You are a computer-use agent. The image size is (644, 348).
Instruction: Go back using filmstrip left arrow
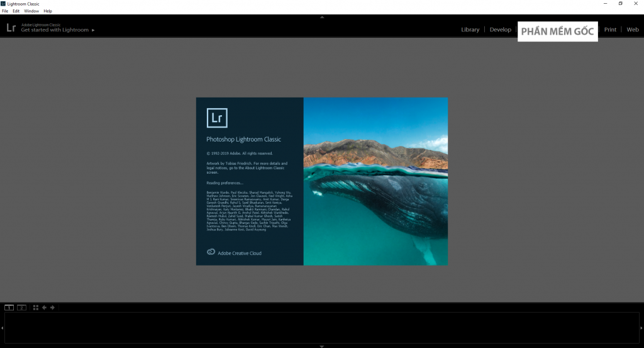click(45, 307)
